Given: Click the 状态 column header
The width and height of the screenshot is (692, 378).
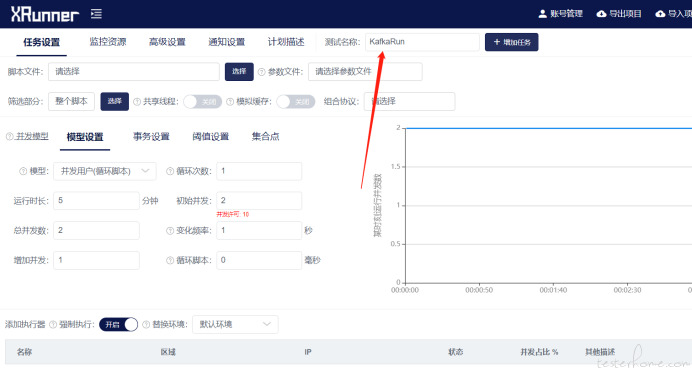Looking at the screenshot, I should (455, 352).
